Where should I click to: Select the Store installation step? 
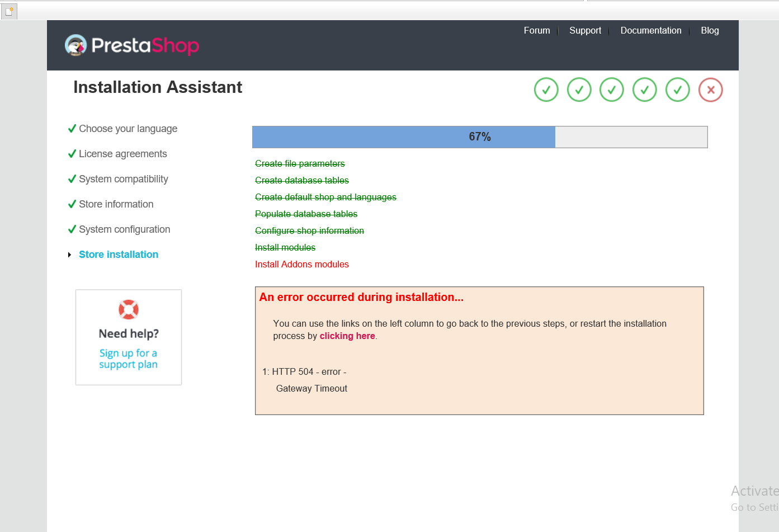[x=119, y=255]
